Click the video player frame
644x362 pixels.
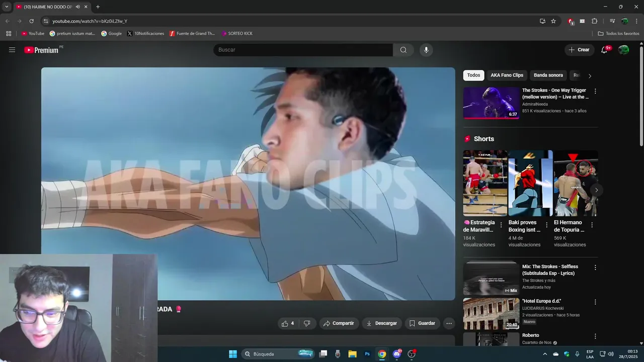(248, 184)
